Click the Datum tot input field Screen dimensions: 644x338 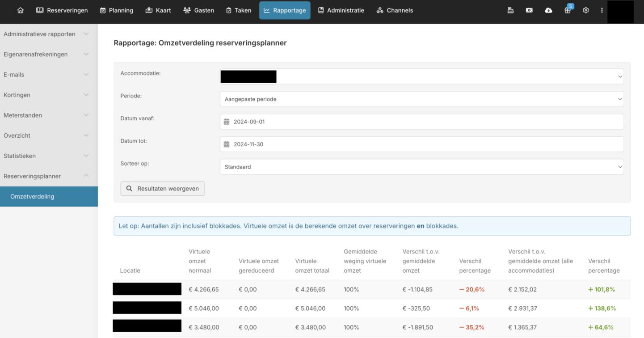click(425, 144)
